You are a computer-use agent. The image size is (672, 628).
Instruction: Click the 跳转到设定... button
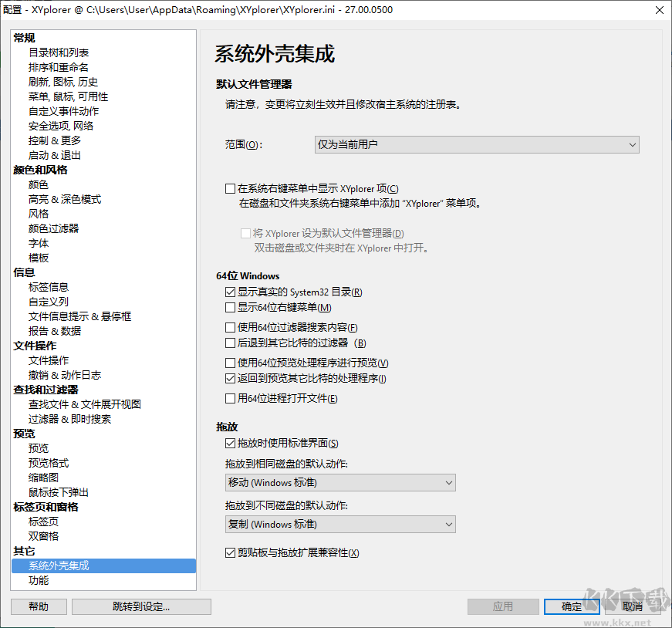pos(141,606)
